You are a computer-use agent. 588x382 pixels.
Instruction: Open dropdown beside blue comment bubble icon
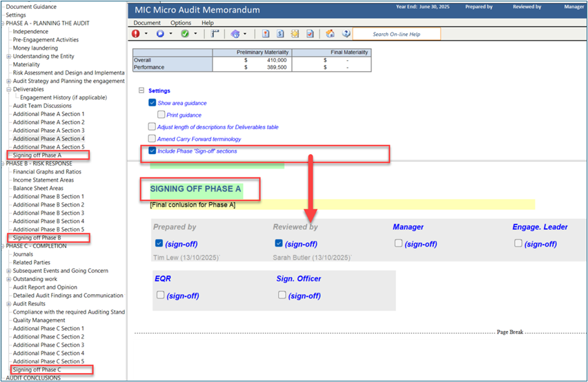click(170, 34)
